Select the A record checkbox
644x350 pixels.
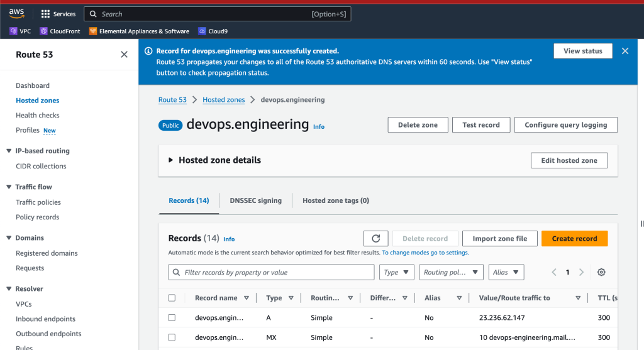pos(172,317)
